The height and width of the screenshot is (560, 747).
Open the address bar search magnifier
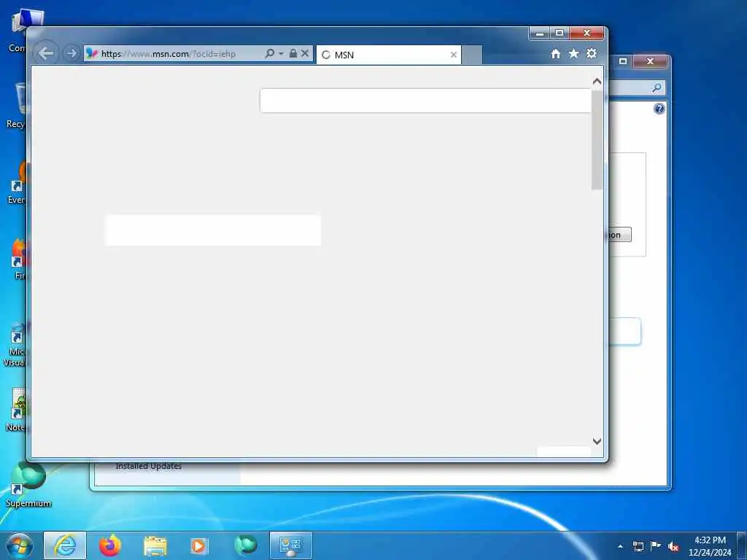[x=270, y=53]
